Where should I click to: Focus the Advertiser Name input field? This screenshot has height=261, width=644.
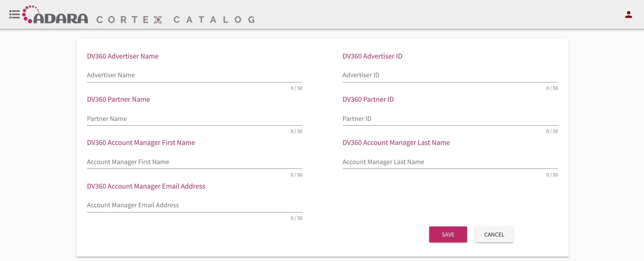click(194, 75)
